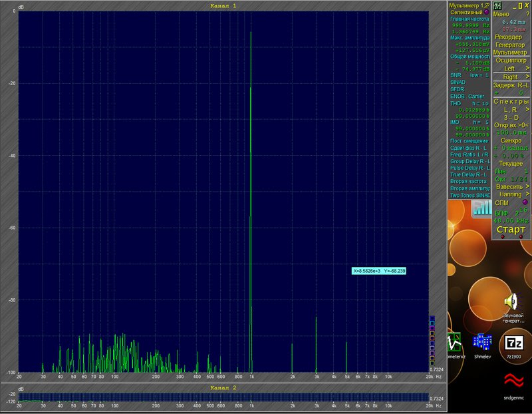The width and height of the screenshot is (532, 414).
Task: Pick the bottom olive-green trace color swatch
Action: click(x=432, y=363)
